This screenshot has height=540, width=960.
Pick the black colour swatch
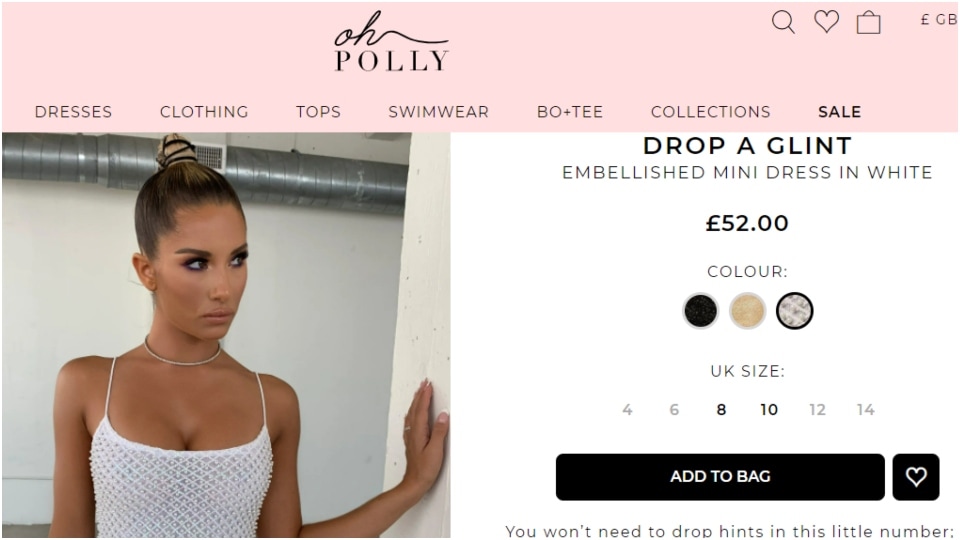(700, 311)
